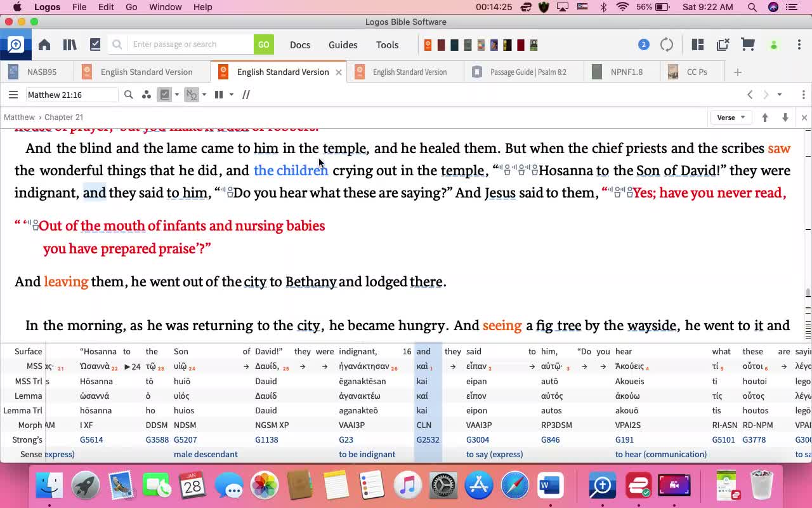This screenshot has width=812, height=508.
Task: Open the visual filters three-dots icon
Action: coord(147,95)
